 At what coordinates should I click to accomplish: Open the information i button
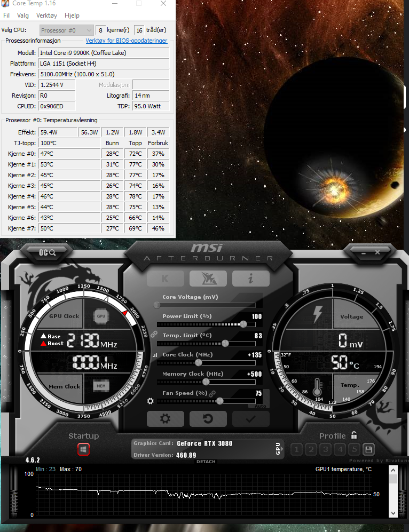[x=251, y=279]
